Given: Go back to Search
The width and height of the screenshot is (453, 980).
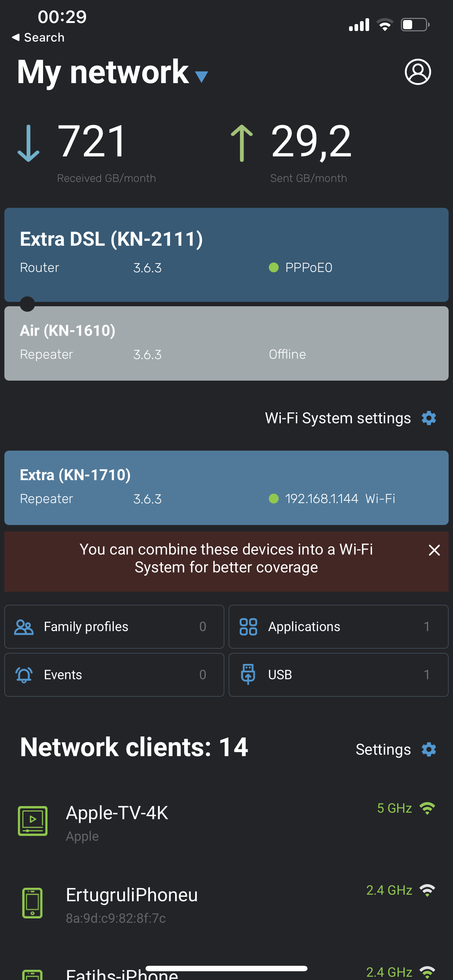Looking at the screenshot, I should click(x=38, y=37).
